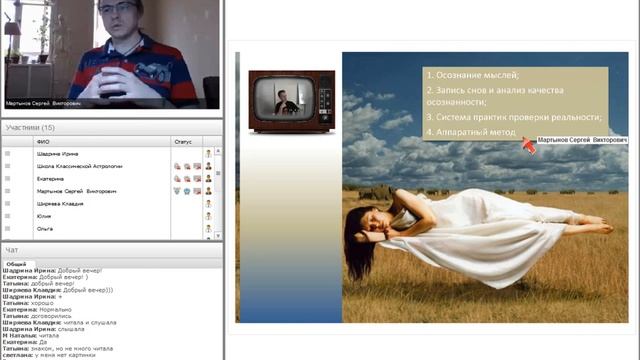Select participant name Шадрина Ирина
The image size is (640, 360).
pyautogui.click(x=58, y=154)
